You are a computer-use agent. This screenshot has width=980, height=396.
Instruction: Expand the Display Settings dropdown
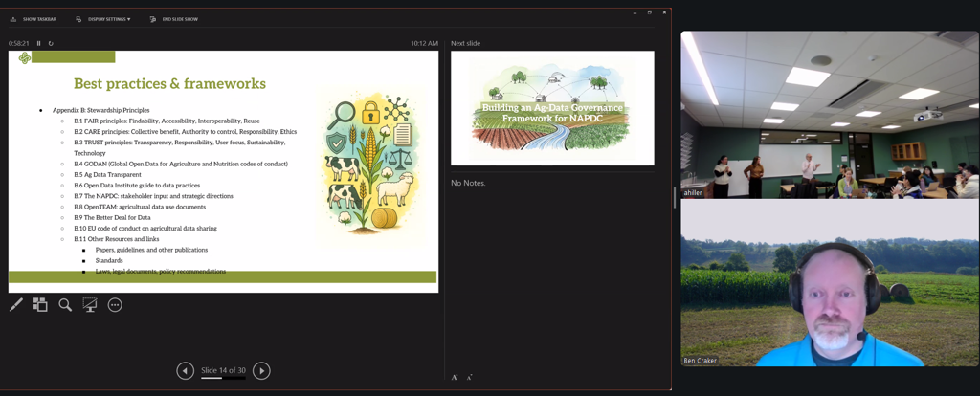coord(103,19)
